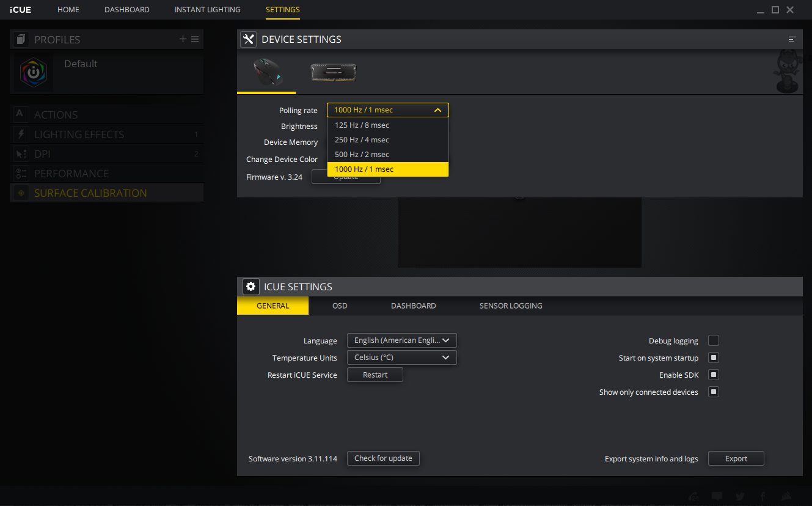Click the Restart iCUE service button
The width and height of the screenshot is (812, 506).
tap(375, 375)
